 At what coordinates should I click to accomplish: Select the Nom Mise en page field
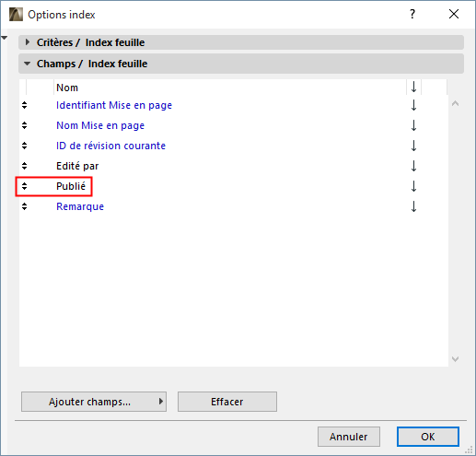click(100, 125)
